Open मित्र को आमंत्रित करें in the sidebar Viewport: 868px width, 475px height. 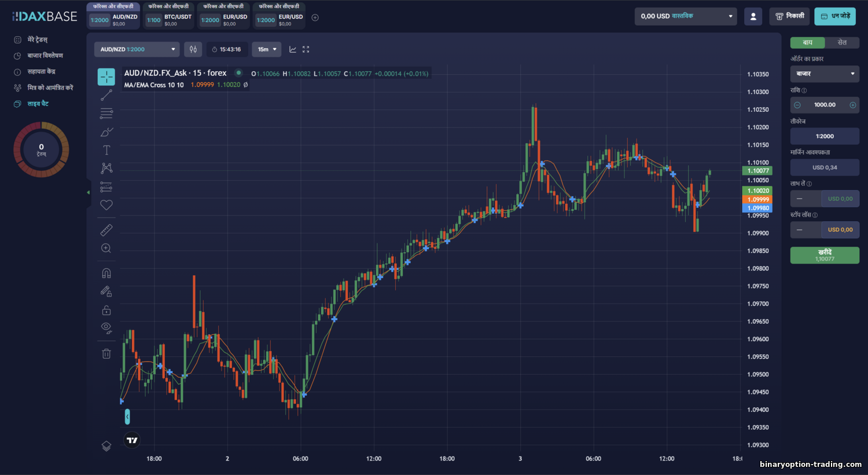[x=43, y=87]
